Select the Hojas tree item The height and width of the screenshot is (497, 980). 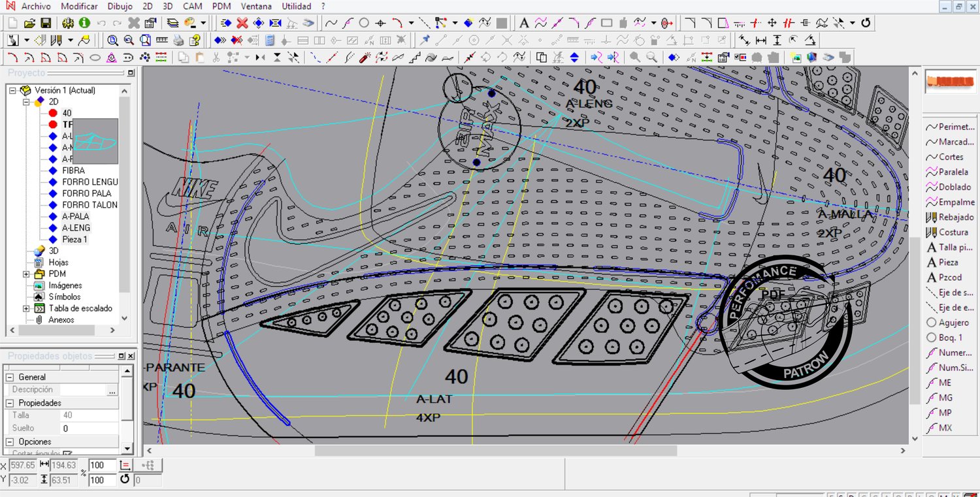(x=58, y=263)
